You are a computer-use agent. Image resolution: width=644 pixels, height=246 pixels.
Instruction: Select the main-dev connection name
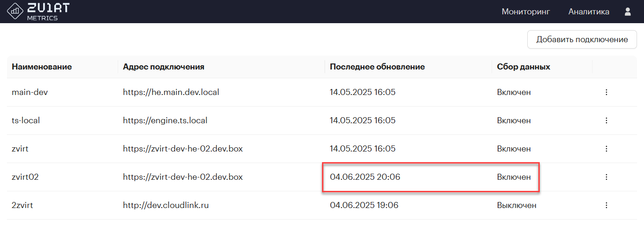pyautogui.click(x=30, y=92)
